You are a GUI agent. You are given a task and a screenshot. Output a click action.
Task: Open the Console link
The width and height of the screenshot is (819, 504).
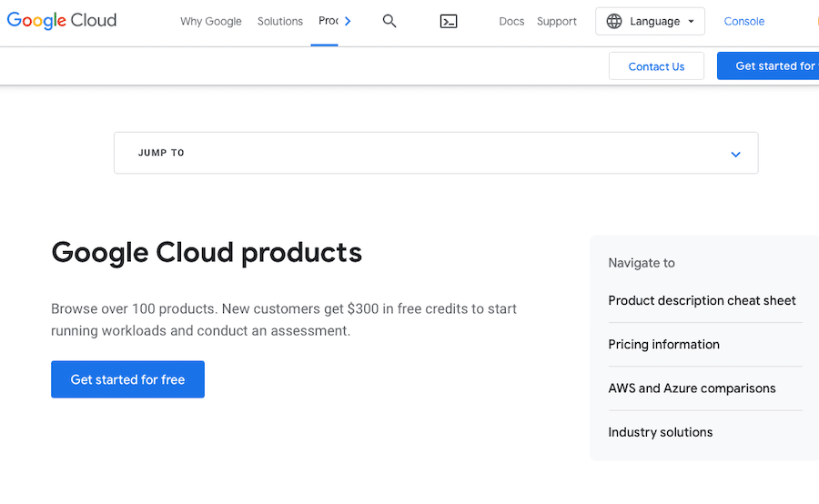pos(744,21)
